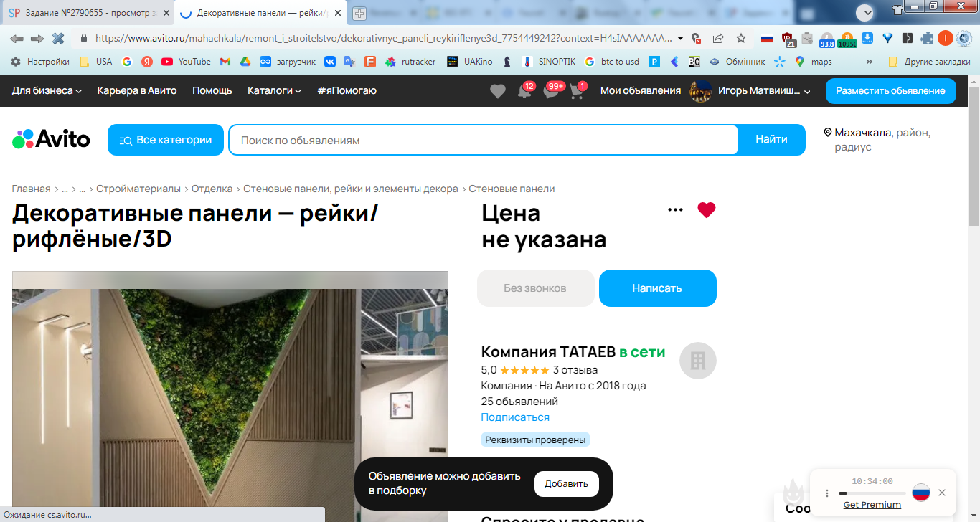Click the Подписаться link
Viewport: 980px width, 522px height.
515,417
